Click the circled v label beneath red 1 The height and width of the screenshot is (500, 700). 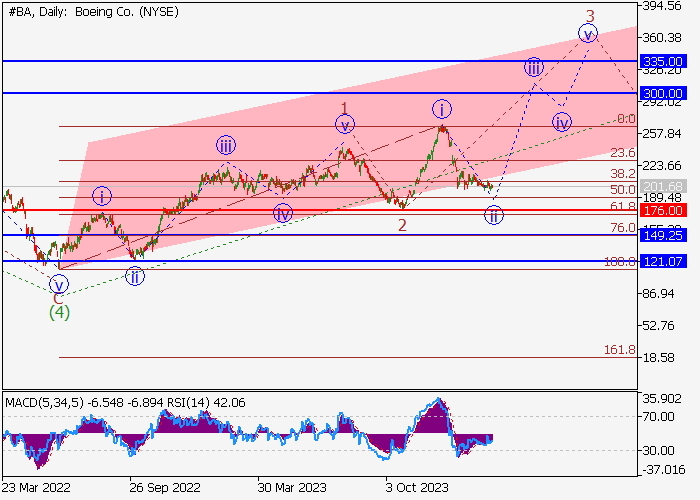pos(345,125)
